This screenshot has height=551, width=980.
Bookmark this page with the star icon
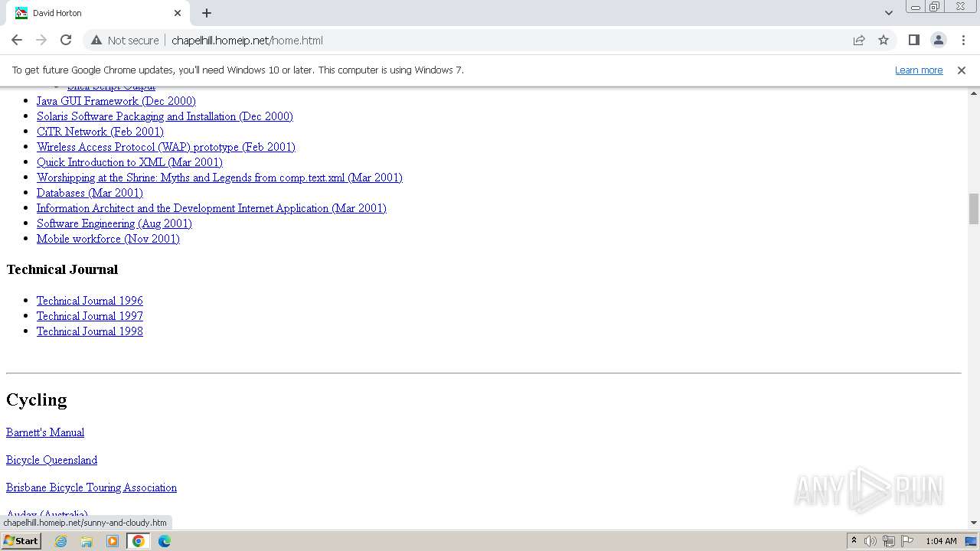(x=884, y=40)
